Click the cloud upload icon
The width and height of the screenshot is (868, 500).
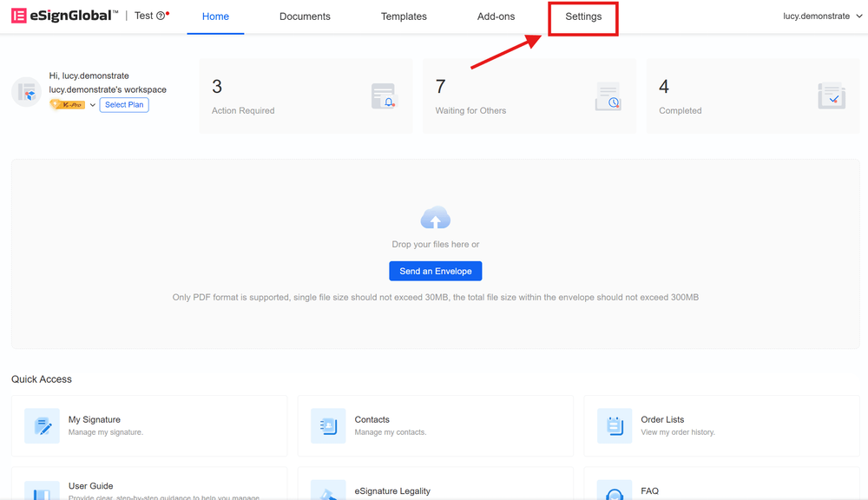pyautogui.click(x=435, y=218)
